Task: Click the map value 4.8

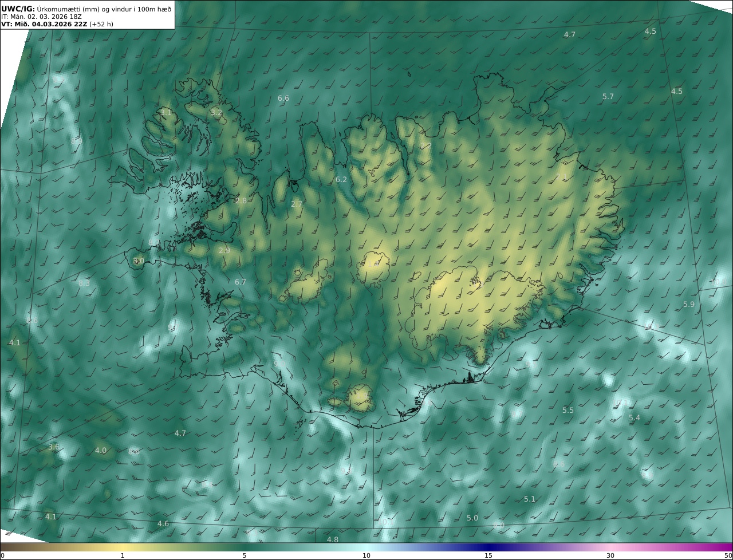Action: tap(333, 540)
